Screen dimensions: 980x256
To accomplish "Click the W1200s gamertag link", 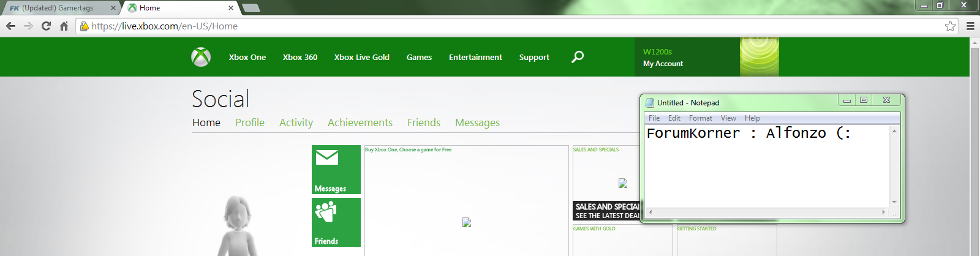I will (x=657, y=51).
